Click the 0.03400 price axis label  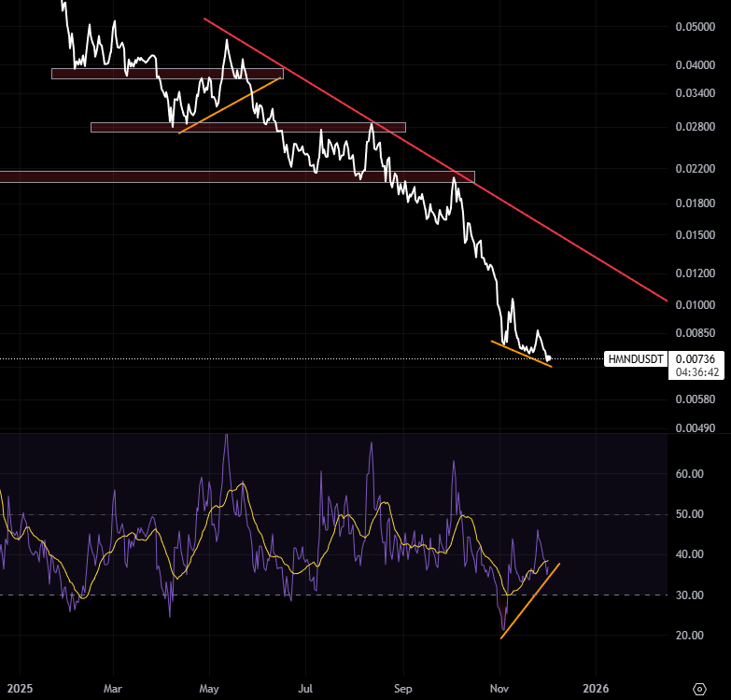point(696,92)
